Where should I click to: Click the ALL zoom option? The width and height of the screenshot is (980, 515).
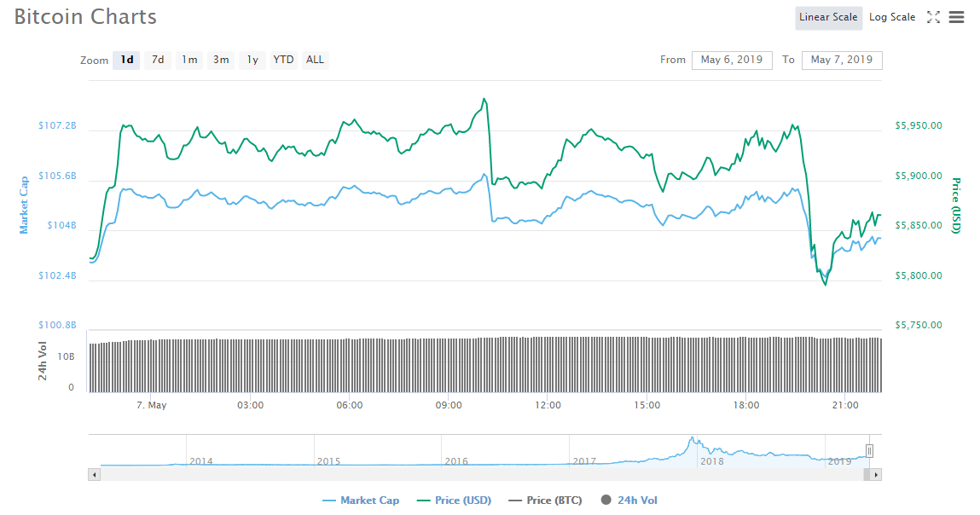315,60
